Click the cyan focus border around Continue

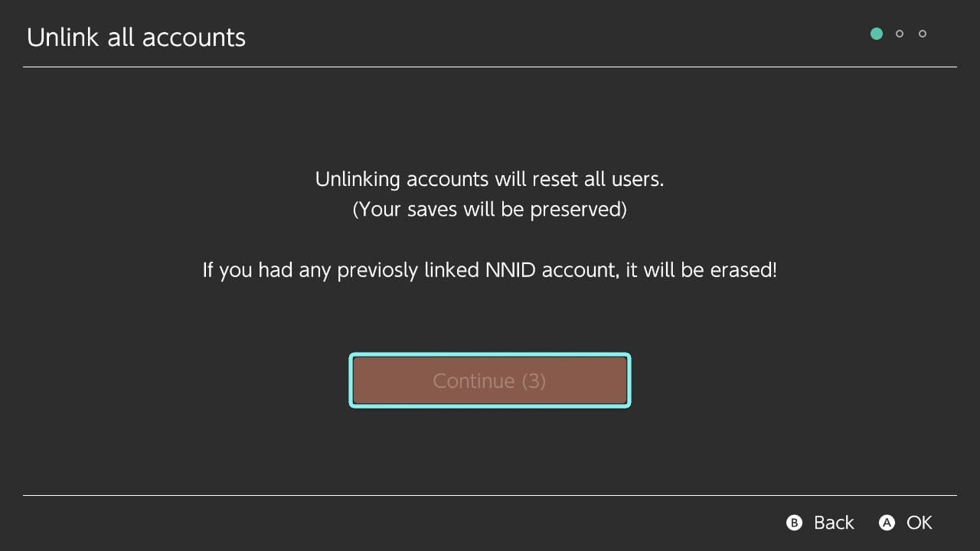pyautogui.click(x=490, y=355)
